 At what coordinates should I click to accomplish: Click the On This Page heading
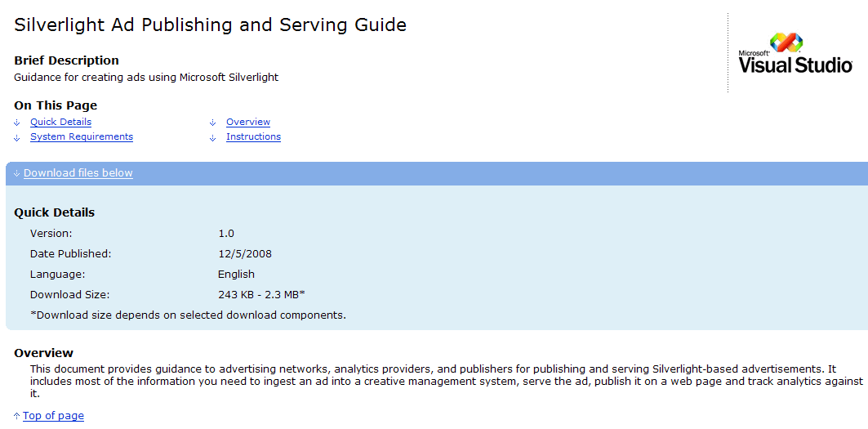(56, 105)
